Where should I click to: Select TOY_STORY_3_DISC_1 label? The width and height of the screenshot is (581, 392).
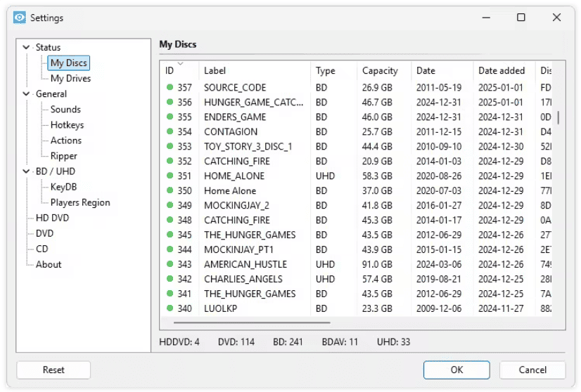point(248,147)
